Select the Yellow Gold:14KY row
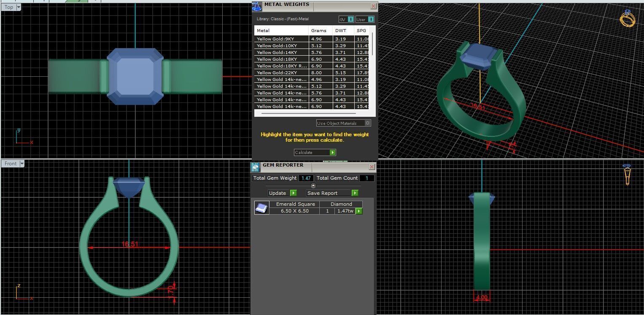This screenshot has width=644, height=315. point(312,52)
